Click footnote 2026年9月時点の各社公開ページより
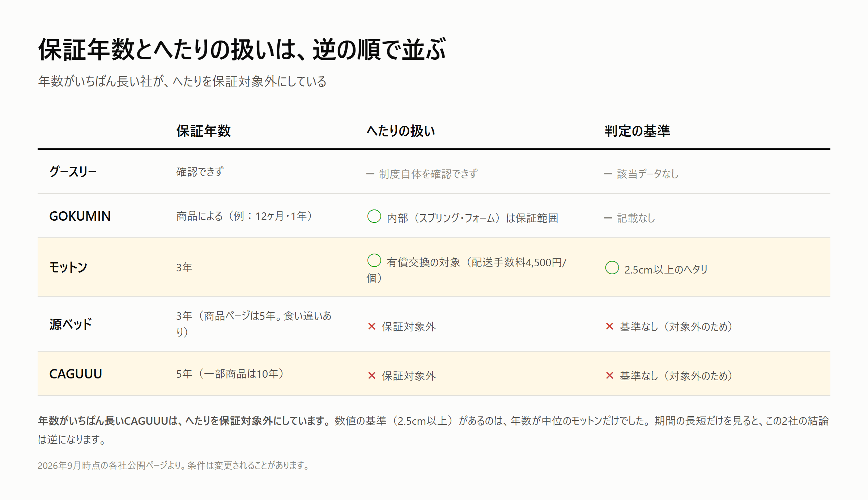The height and width of the screenshot is (500, 868). click(174, 465)
